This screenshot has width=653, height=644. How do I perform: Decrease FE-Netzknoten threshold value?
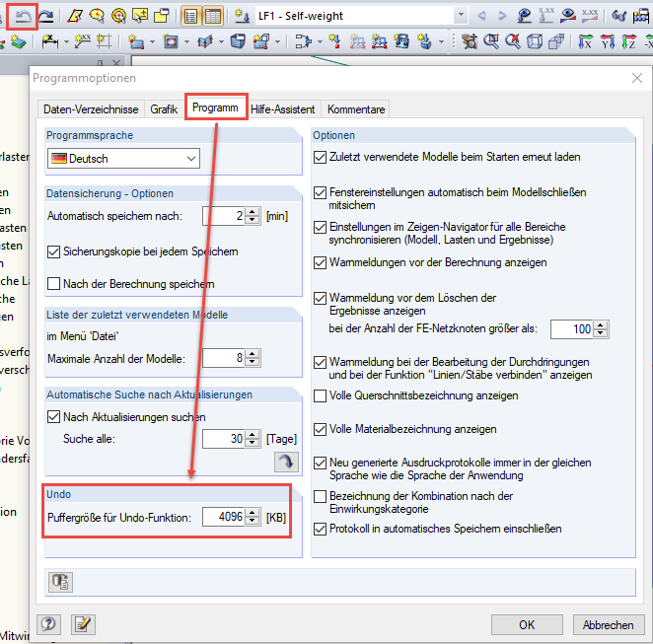(600, 333)
